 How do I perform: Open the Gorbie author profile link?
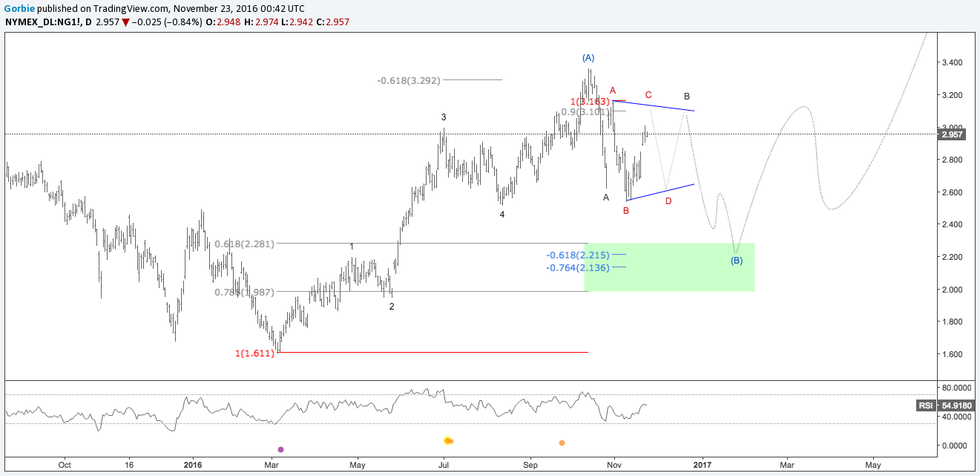[x=18, y=9]
